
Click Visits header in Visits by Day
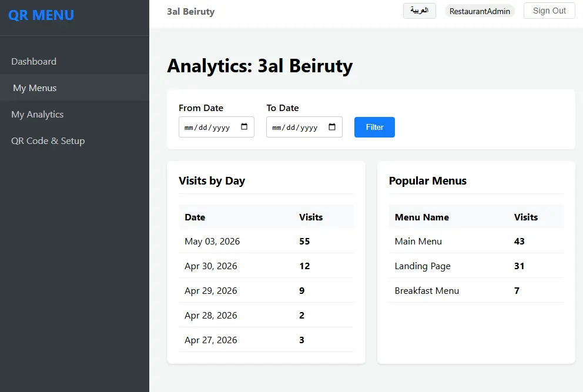(311, 217)
